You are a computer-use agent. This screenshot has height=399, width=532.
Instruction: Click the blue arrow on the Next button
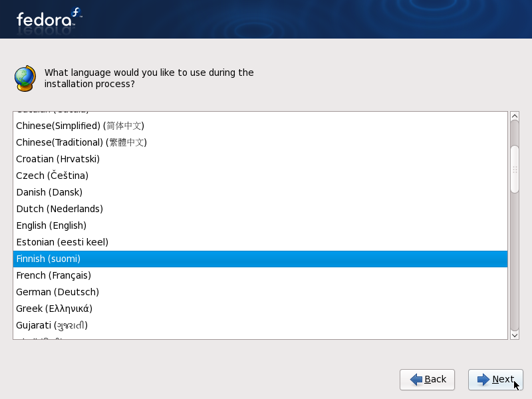pos(483,380)
